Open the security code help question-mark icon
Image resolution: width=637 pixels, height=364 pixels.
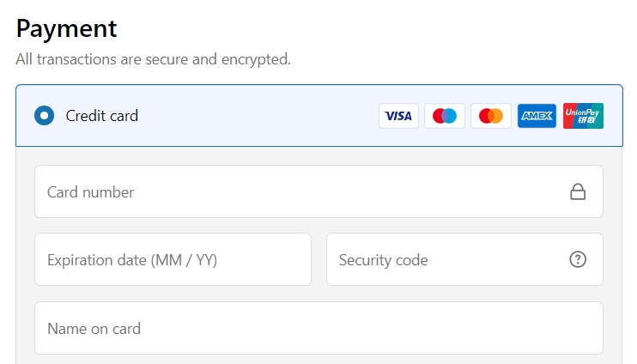(578, 259)
